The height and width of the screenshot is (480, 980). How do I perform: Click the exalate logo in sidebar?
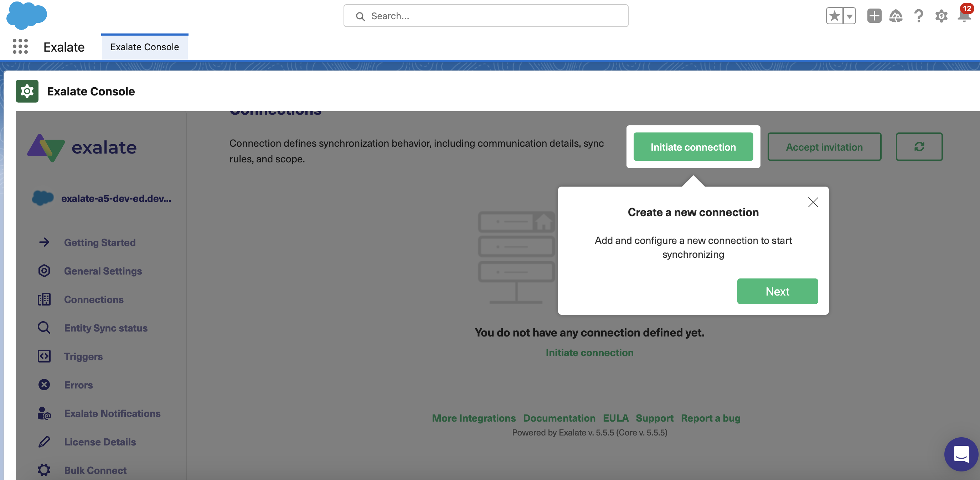[x=82, y=148]
